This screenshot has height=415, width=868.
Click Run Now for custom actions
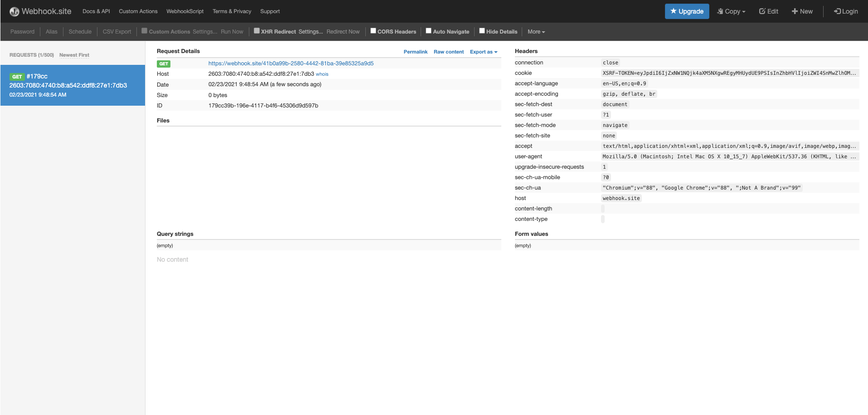point(232,32)
